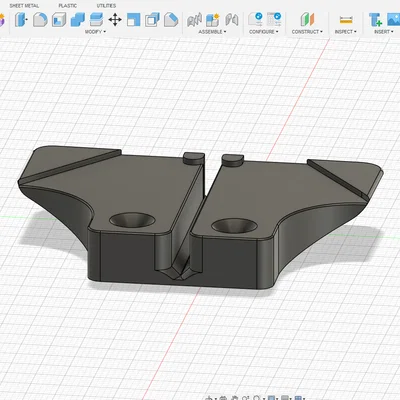Open the CONSTRUCT dropdown menu
The height and width of the screenshot is (400, 400).
[x=307, y=32]
